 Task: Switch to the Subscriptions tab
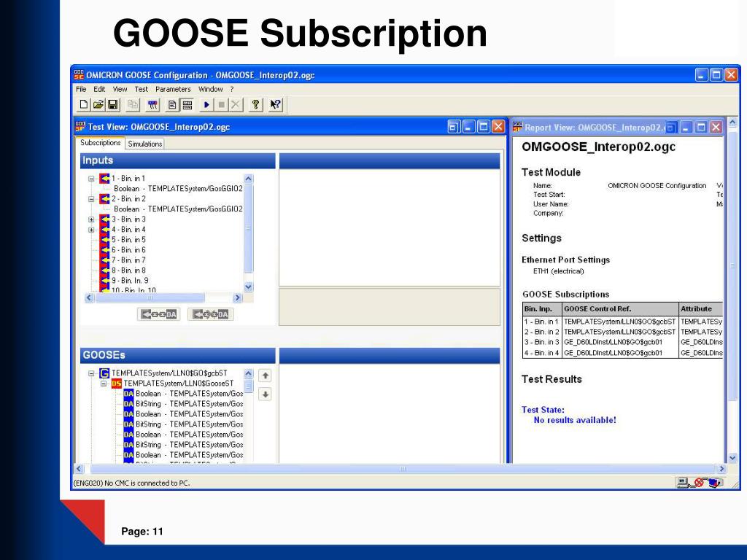100,143
